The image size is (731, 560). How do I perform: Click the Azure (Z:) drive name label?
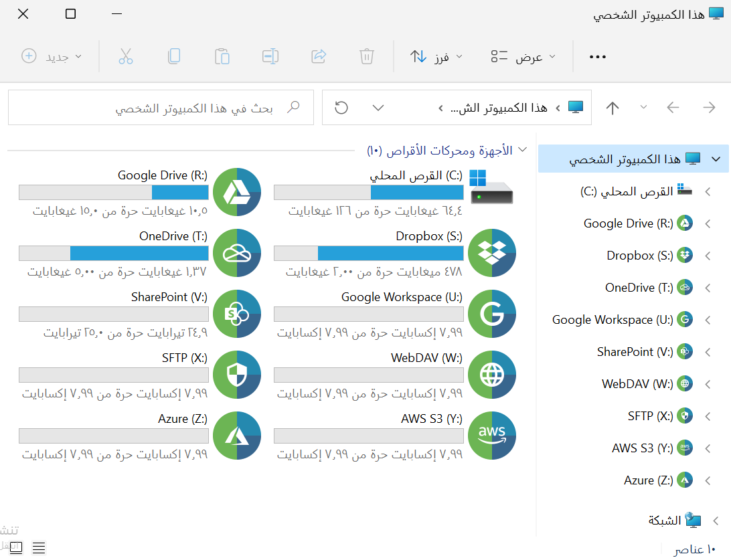pyautogui.click(x=183, y=419)
